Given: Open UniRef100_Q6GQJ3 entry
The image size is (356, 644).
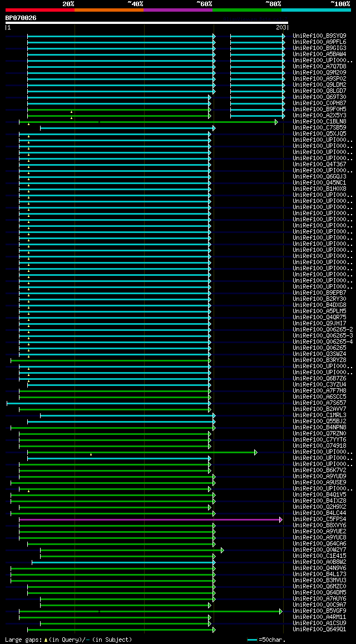Looking at the screenshot, I should click(319, 177).
